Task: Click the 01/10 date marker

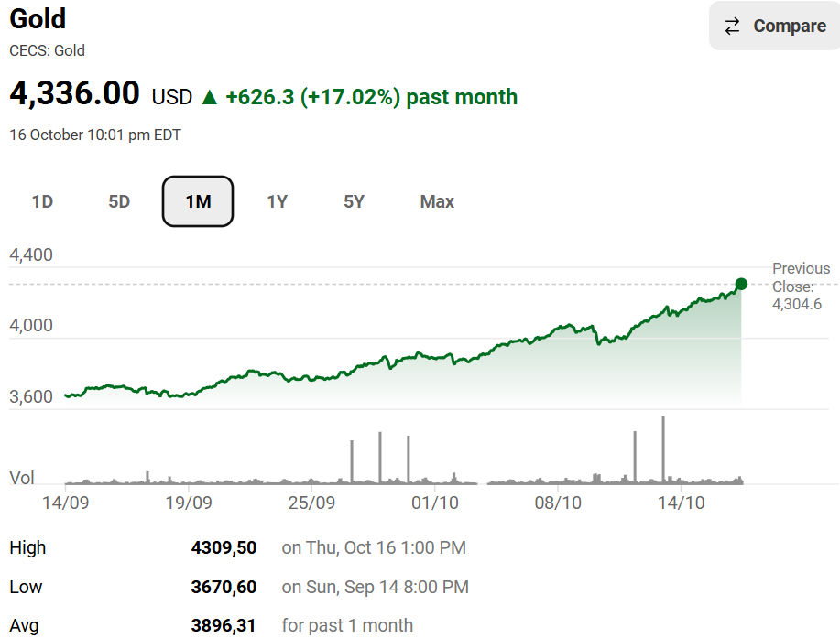Action: tap(435, 503)
